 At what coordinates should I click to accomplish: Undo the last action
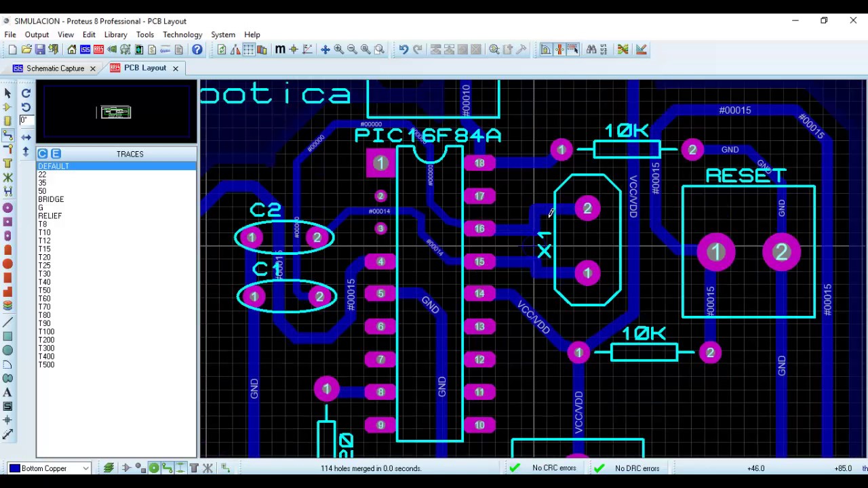tap(403, 49)
